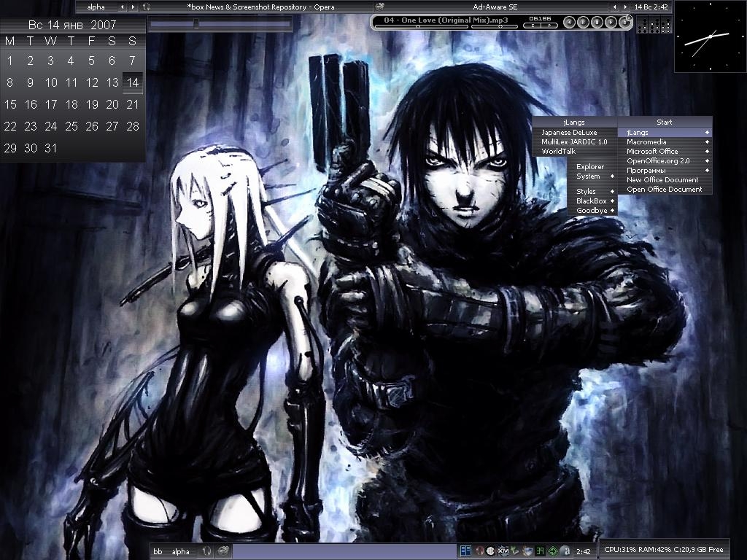747x560 pixels.
Task: Select day 31 in the calendar
Action: (x=51, y=148)
